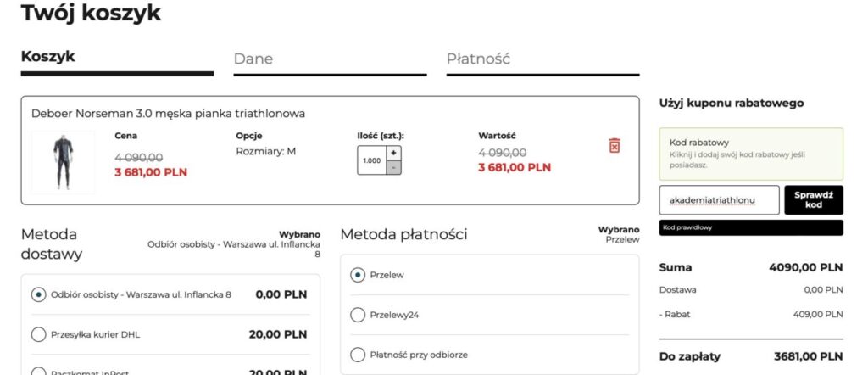Select Płatność przy odbiorze payment

tap(358, 355)
